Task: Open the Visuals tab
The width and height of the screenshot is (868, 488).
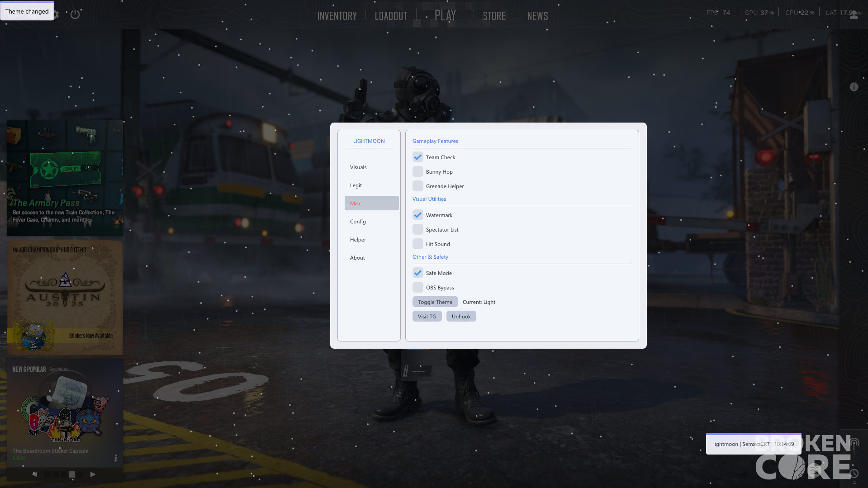Action: click(372, 167)
